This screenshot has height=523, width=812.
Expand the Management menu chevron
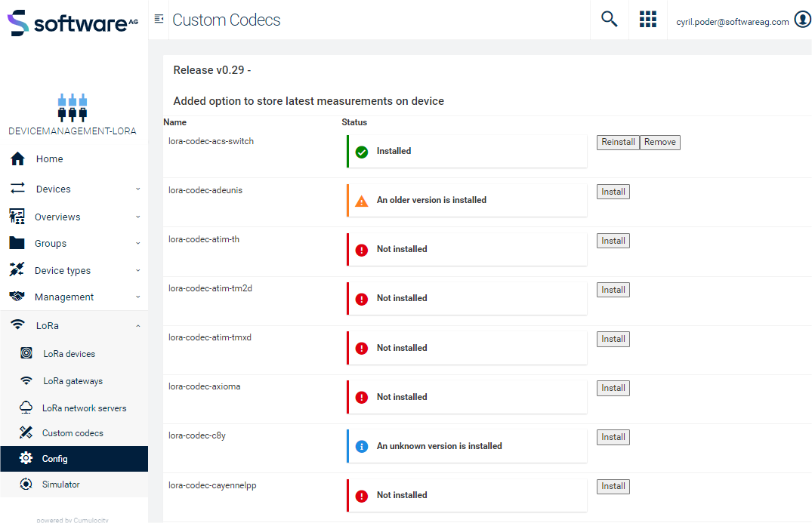coord(137,297)
